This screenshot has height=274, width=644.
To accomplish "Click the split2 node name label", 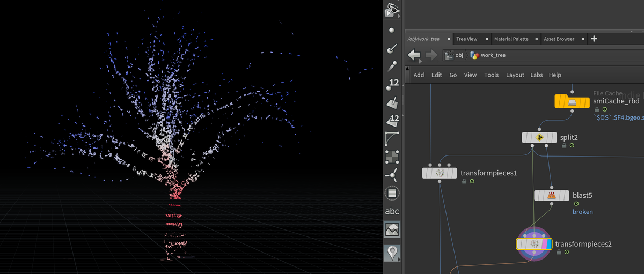I will pos(569,137).
